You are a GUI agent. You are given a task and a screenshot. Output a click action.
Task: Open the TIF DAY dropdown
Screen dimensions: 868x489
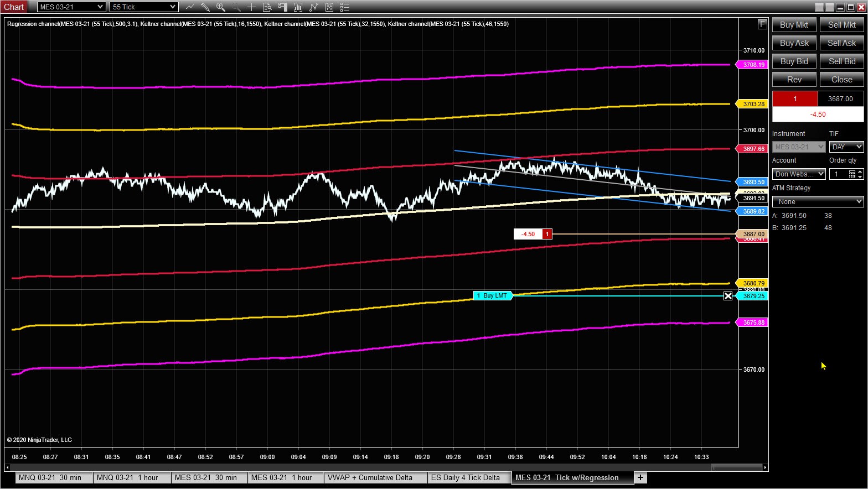point(846,147)
